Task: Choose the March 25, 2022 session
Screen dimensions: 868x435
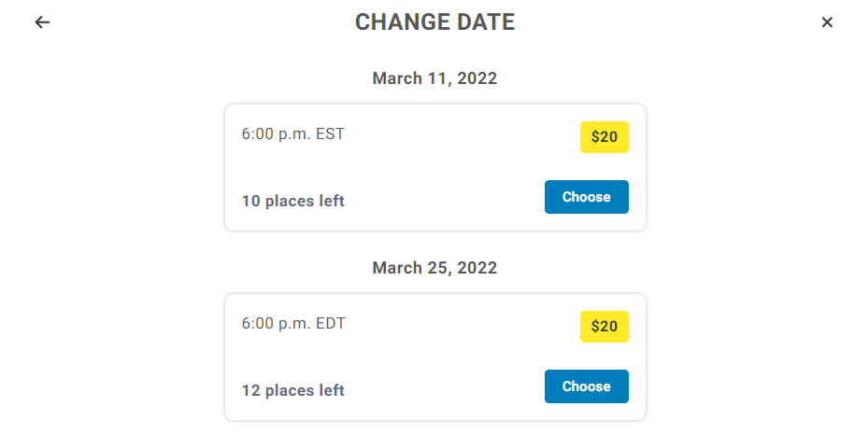Action: click(586, 386)
